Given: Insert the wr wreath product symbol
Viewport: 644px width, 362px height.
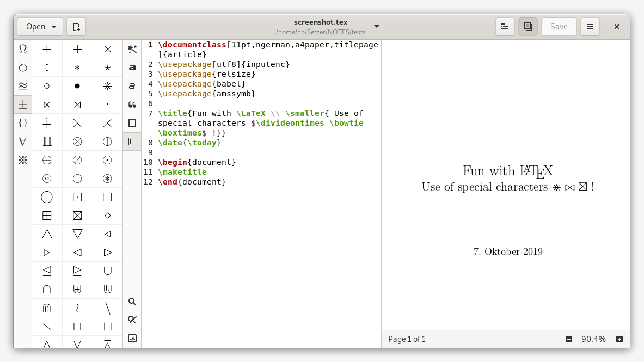Looking at the screenshot, I should coord(77,308).
